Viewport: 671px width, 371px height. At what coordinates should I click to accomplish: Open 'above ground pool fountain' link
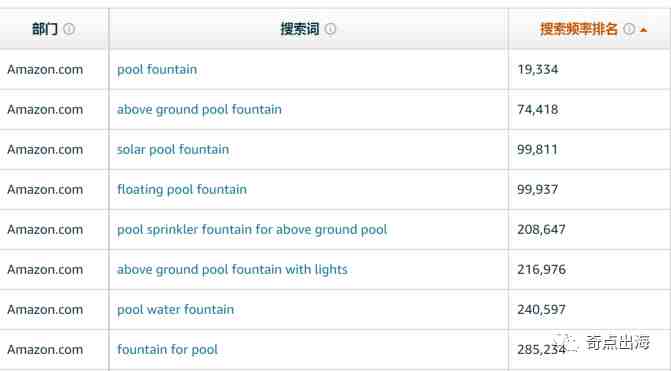[199, 110]
